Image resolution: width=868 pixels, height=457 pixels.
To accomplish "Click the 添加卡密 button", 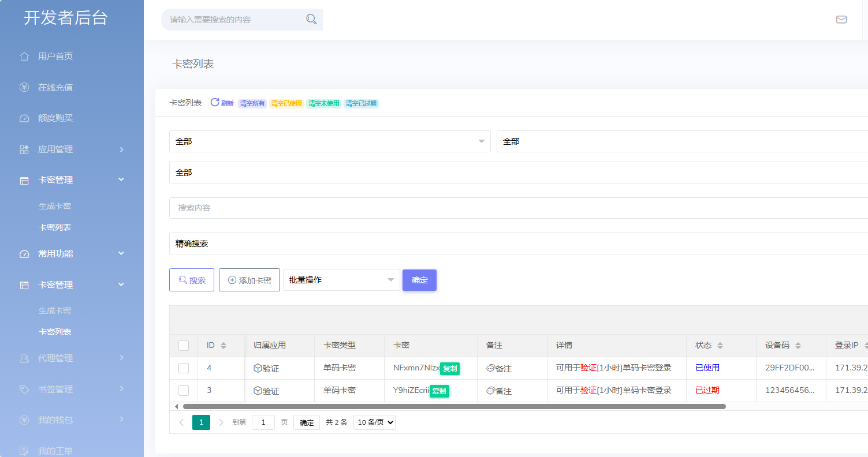I will 249,280.
